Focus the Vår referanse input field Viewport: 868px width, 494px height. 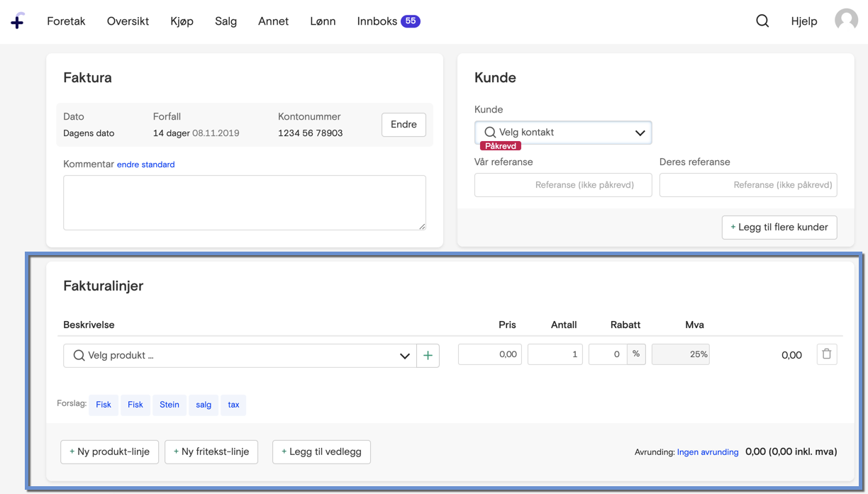click(x=563, y=185)
